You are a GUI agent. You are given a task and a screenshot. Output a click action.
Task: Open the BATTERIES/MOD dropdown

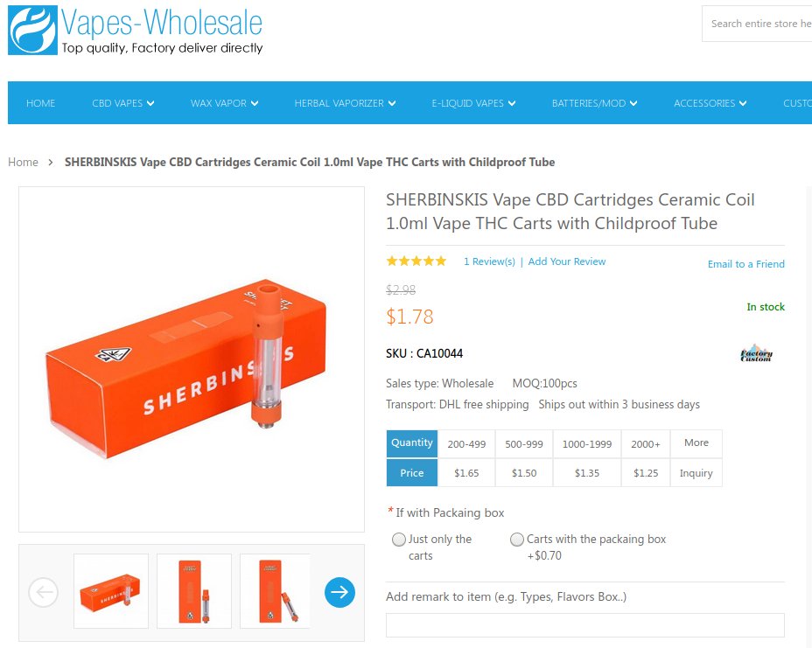594,103
